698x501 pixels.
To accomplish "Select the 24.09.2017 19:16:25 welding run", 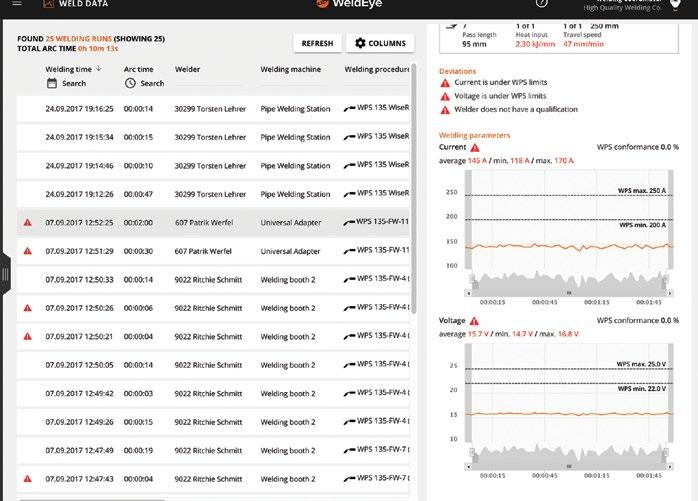I will tap(213, 109).
